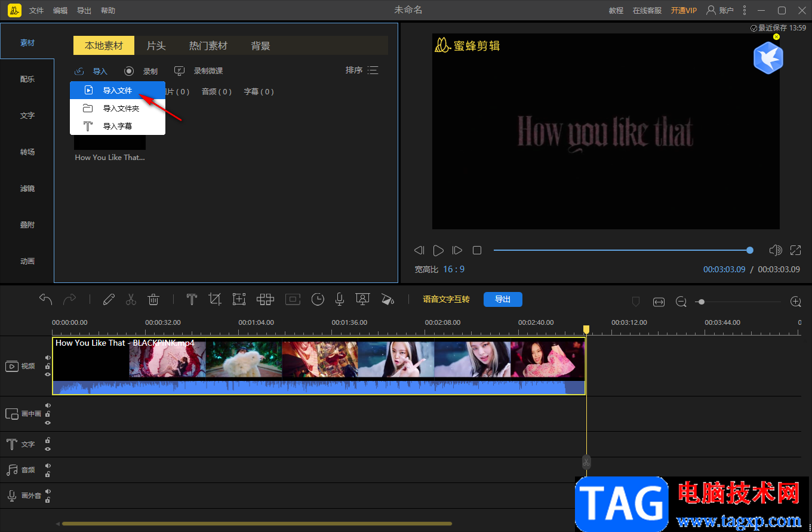The width and height of the screenshot is (812, 532).
Task: Lock the 画外音 track
Action: [48, 500]
